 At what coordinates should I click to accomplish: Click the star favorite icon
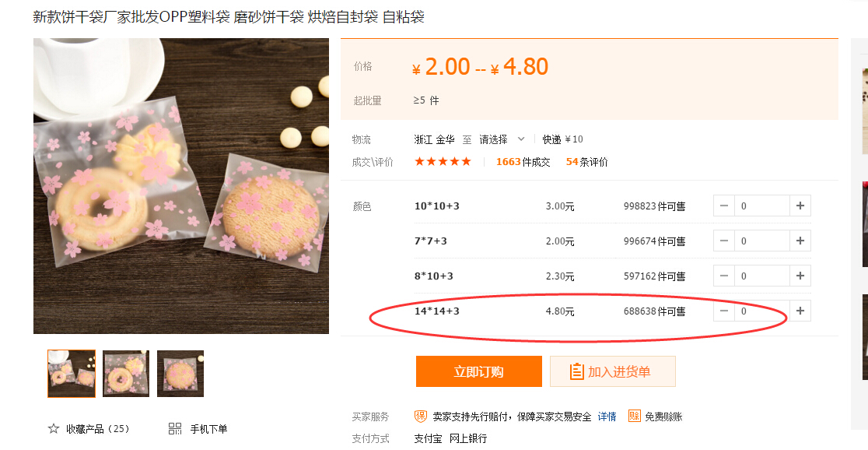54,429
